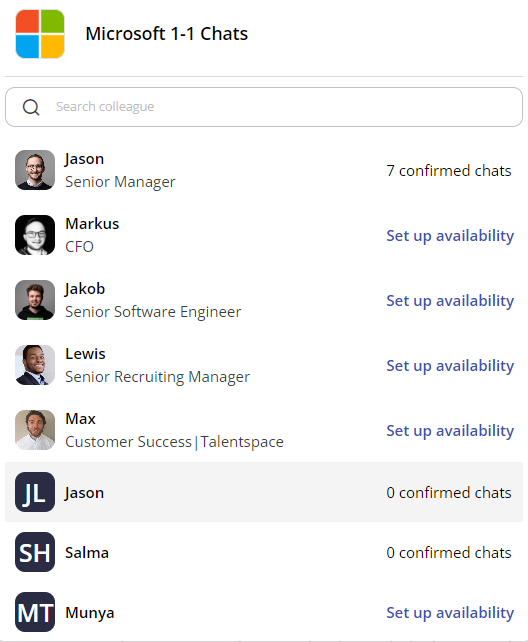
Task: Click the Microsoft 1-1 Chats title
Action: coord(167,34)
